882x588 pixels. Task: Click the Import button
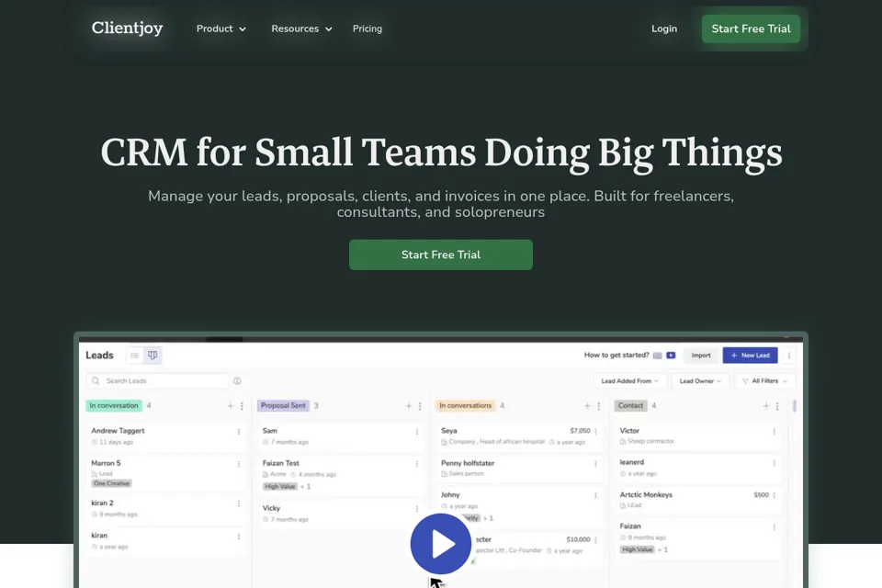(x=701, y=355)
